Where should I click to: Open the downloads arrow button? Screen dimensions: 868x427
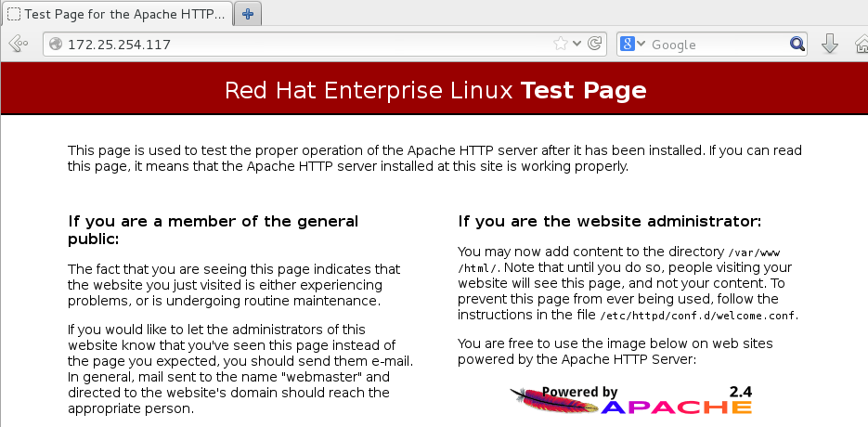829,44
